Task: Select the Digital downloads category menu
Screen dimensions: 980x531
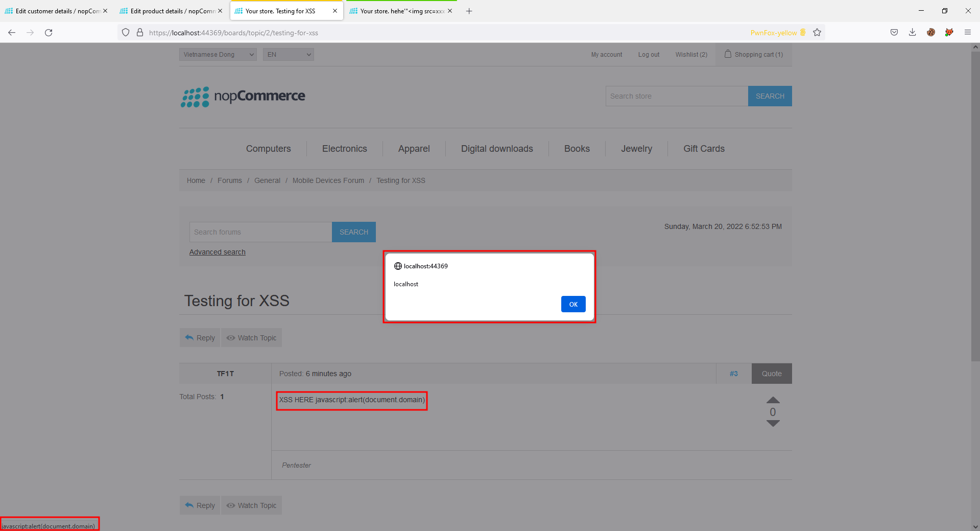Action: pyautogui.click(x=496, y=148)
